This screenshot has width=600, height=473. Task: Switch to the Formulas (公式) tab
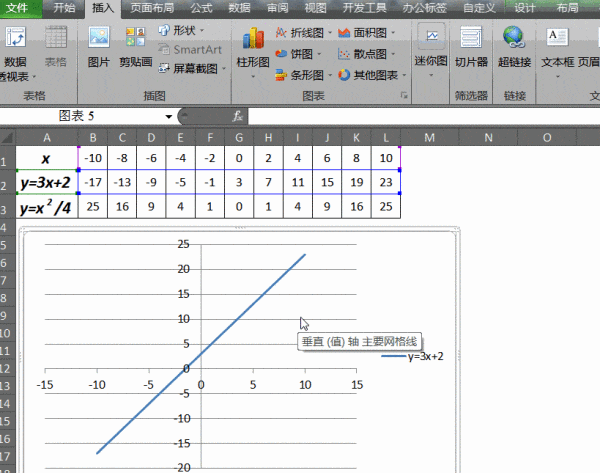[x=201, y=8]
